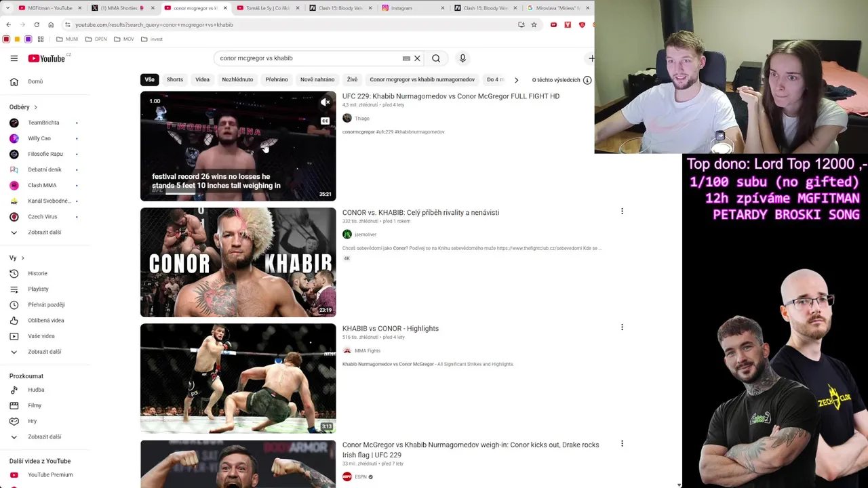
Task: Open KHABIB vs CONOR - Highlights title
Action: click(391, 328)
